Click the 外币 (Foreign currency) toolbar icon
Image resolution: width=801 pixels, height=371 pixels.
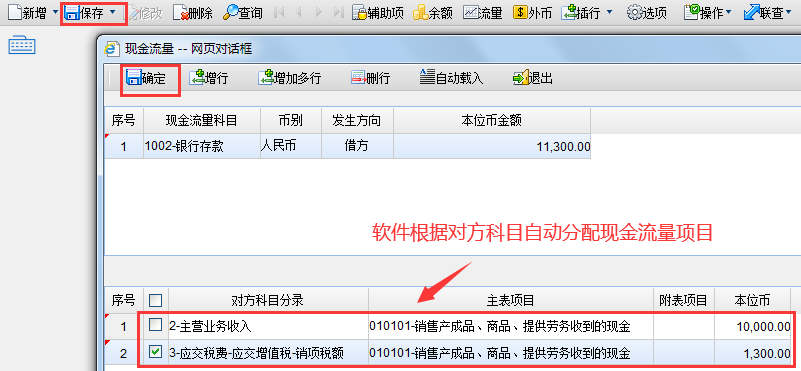520,12
